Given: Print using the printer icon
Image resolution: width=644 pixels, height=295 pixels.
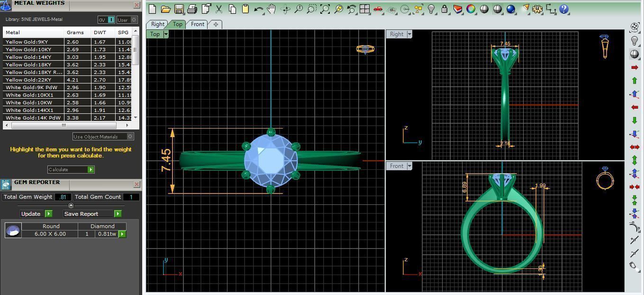Looking at the screenshot, I should coord(192,9).
